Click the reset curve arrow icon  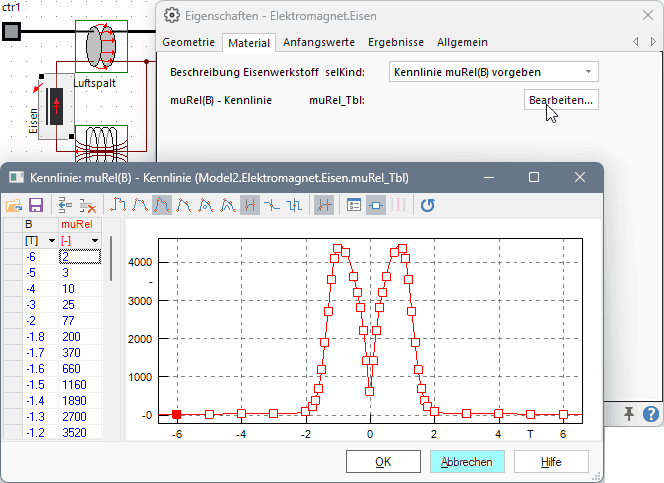coord(427,204)
